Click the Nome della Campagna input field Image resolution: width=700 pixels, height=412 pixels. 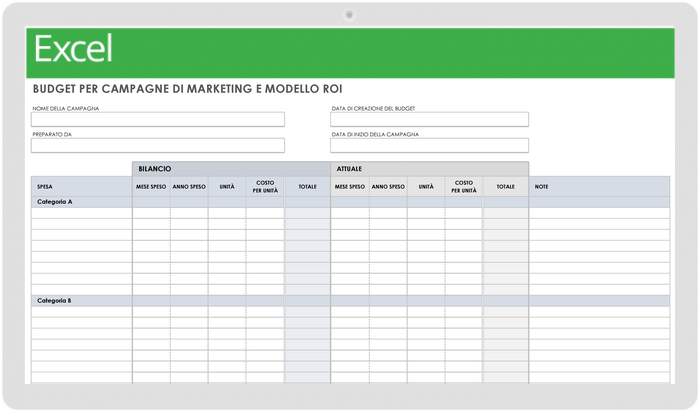click(x=158, y=119)
